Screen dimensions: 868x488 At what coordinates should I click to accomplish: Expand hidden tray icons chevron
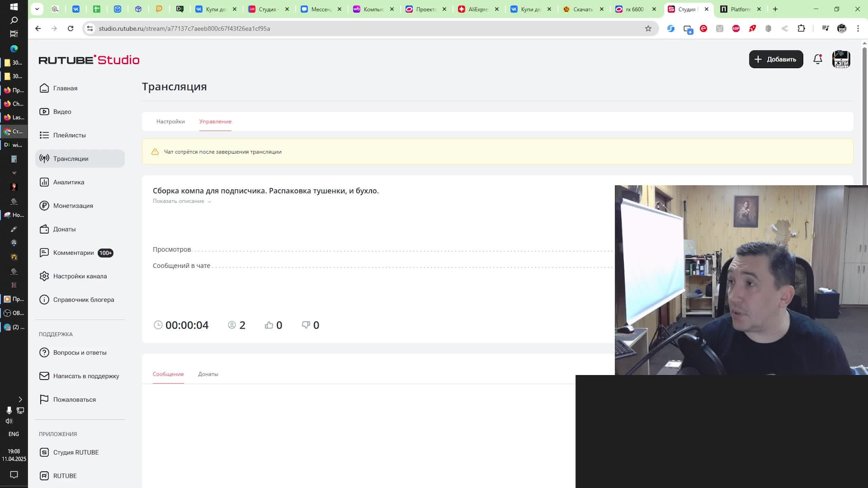point(20,399)
